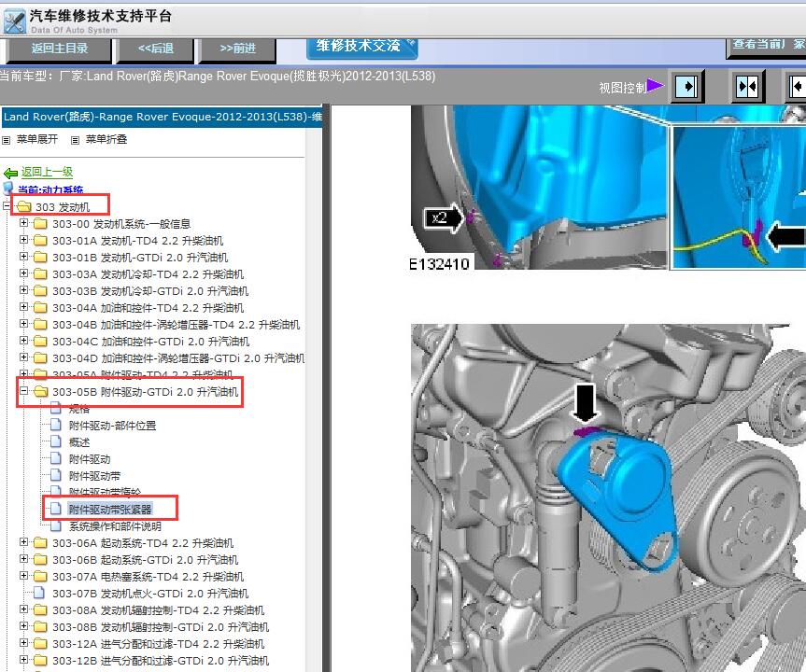
Task: Follow the 返回上一级 link
Action: pyautogui.click(x=47, y=172)
